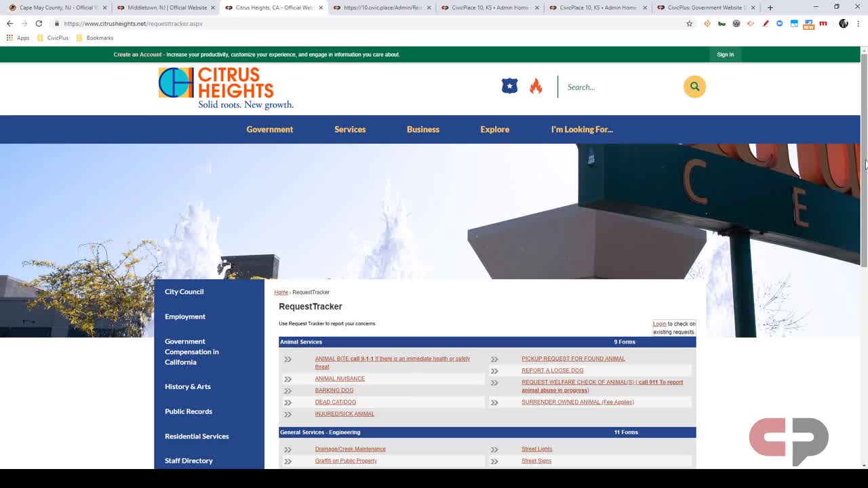Open Employment sidebar item

pos(185,317)
